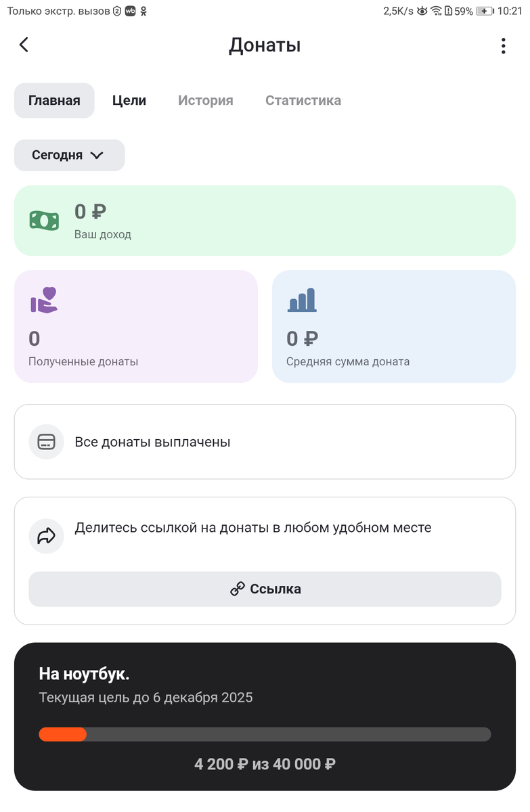Tap the Средняя сумма доната card label

tap(348, 361)
